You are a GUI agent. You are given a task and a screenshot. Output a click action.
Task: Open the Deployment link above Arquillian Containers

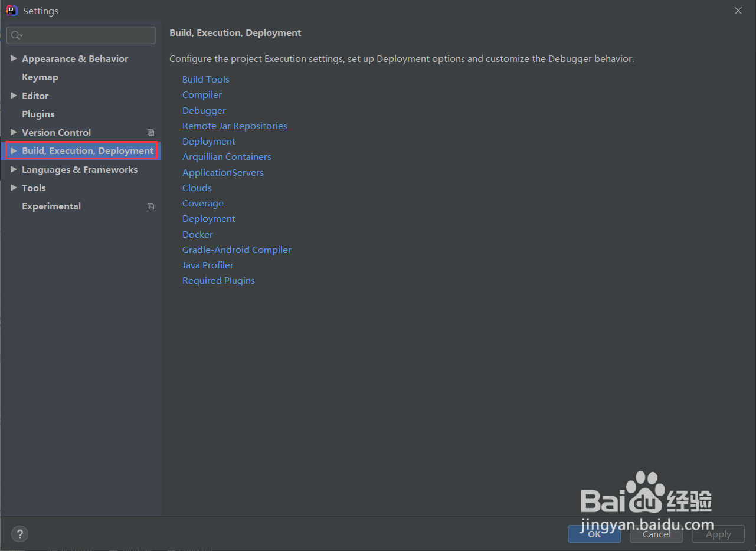(x=209, y=141)
